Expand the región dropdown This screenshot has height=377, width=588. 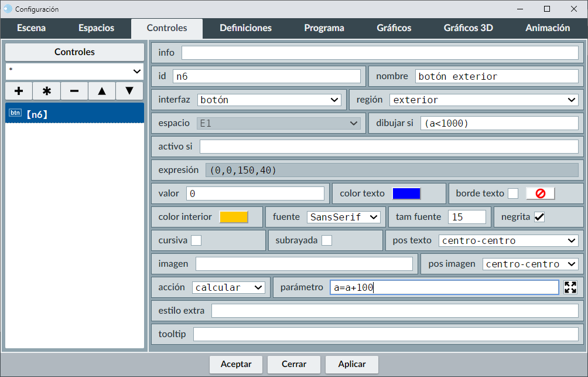coord(484,100)
